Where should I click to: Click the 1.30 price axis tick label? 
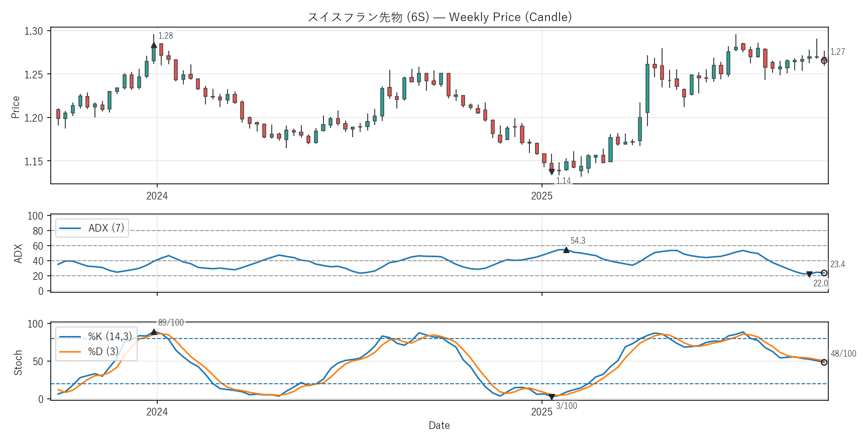(x=34, y=31)
